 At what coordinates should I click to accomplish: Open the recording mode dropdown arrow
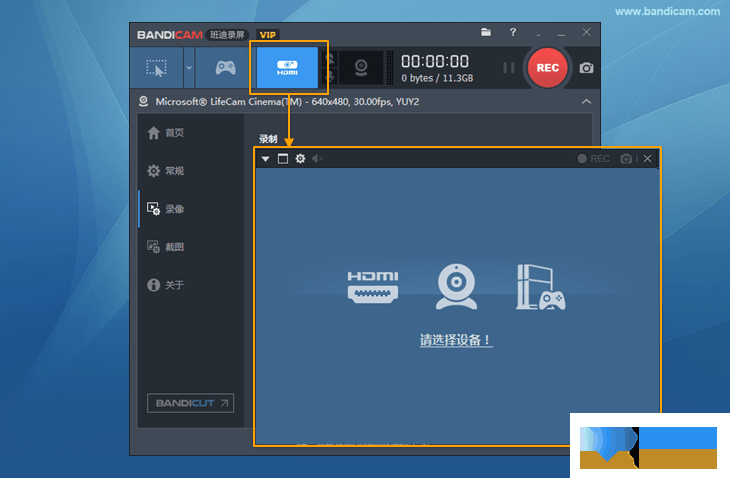[x=189, y=68]
